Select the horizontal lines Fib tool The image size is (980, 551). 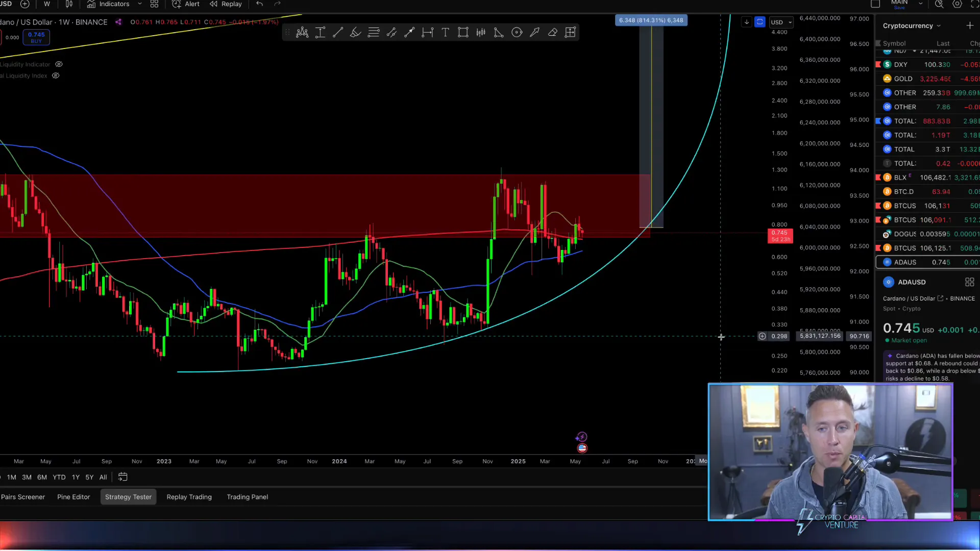coord(374,33)
